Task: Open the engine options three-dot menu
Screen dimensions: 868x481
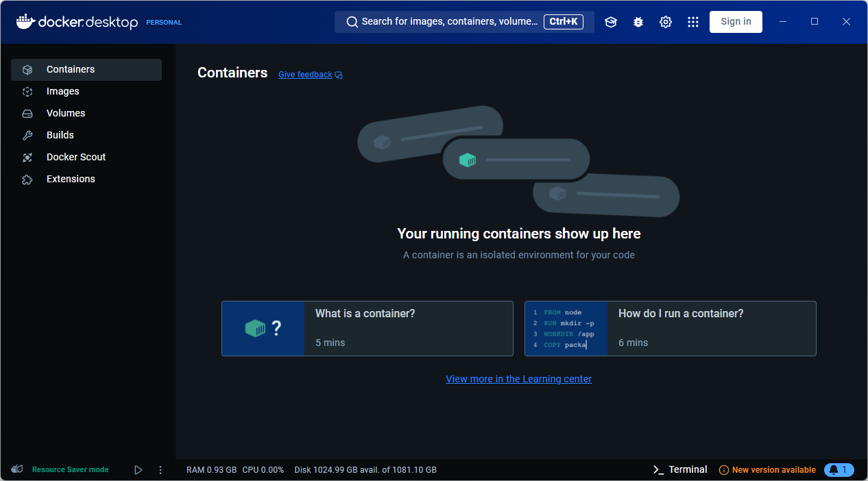Action: coord(160,470)
